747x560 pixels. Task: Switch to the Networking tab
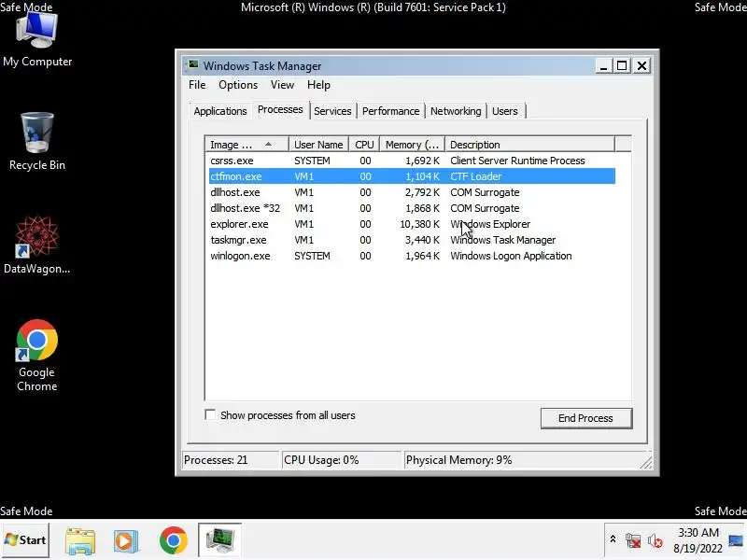(456, 111)
